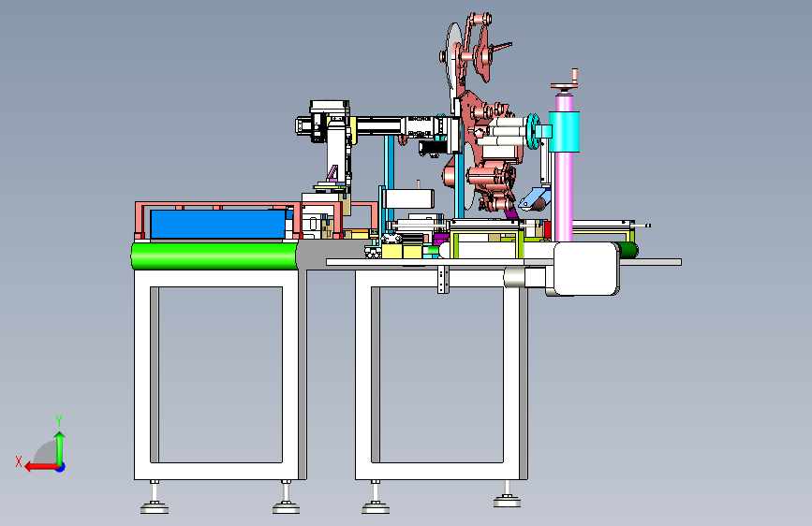Click the red X axis arrow of triad
812x526 pixels.
pos(41,467)
